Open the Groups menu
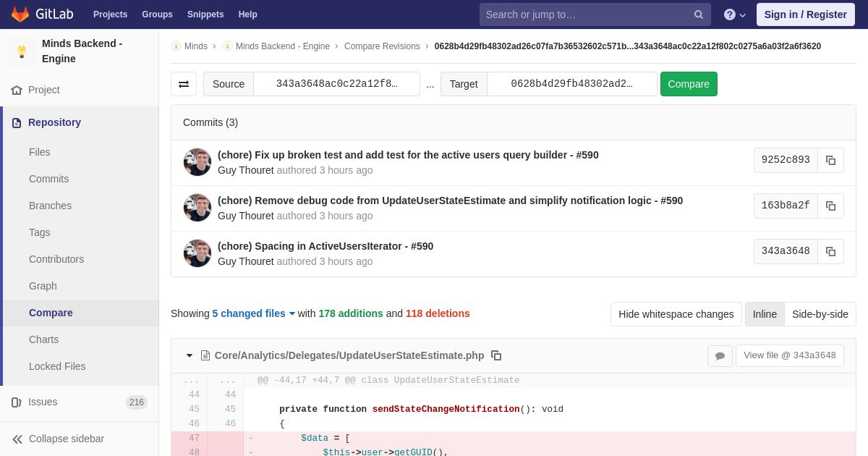The height and width of the screenshot is (456, 868). 157,14
